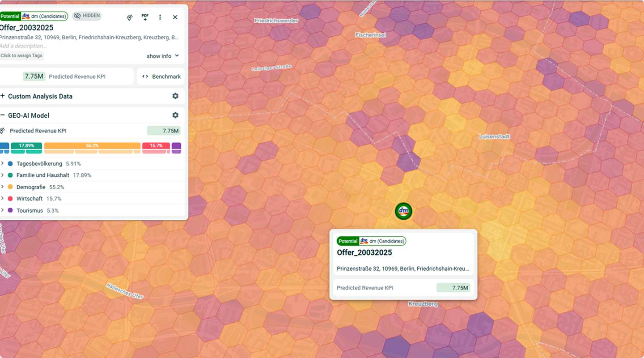Click the panel's Potential dm (Candidates) badge

[34, 16]
